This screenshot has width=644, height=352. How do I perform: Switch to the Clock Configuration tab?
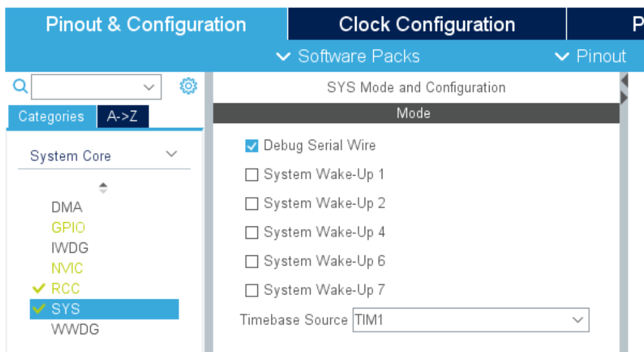(x=426, y=24)
